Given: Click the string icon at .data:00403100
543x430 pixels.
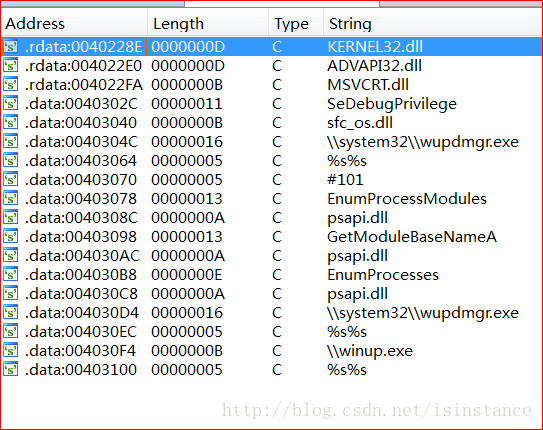Looking at the screenshot, I should pyautogui.click(x=10, y=370).
